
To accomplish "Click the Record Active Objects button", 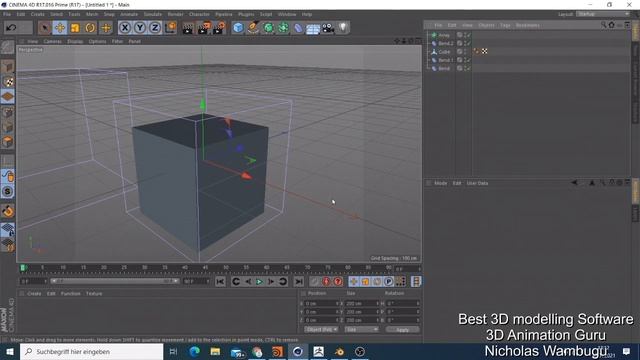I will [x=314, y=282].
